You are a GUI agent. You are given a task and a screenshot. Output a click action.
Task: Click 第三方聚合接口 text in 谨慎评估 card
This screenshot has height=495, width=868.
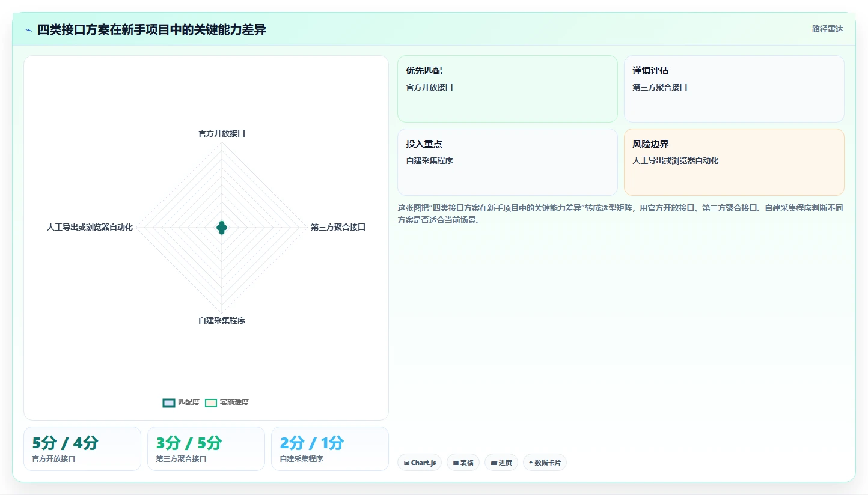pos(659,87)
